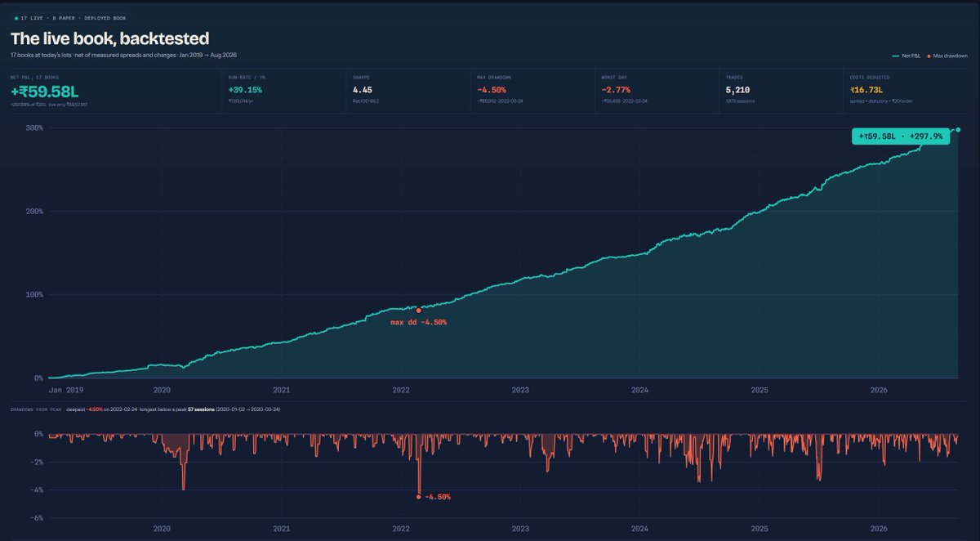Click the teal end-of-curve marker dot
Screen dimensions: 980x541
pyautogui.click(x=958, y=130)
